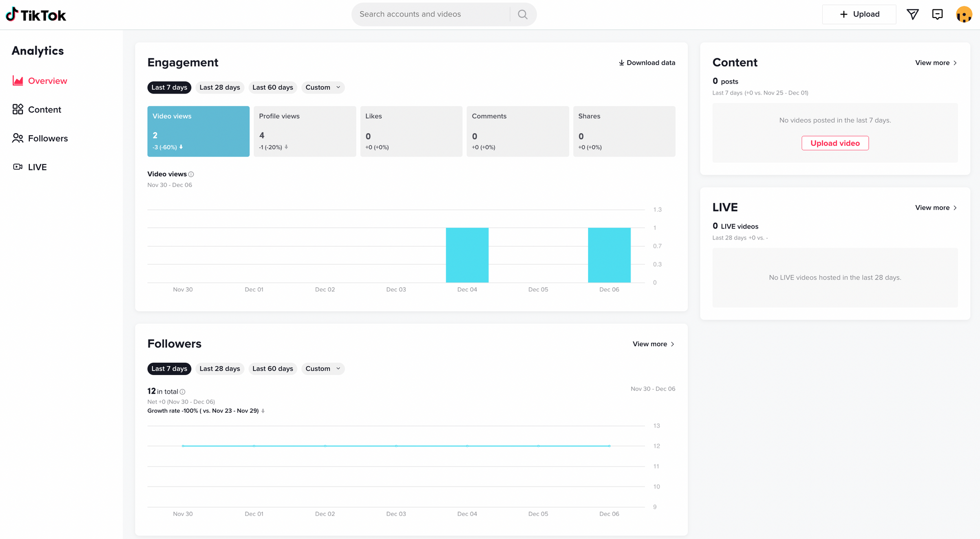Screen dimensions: 980x539
Task: Click the Followers sidebar icon
Action: 18,138
